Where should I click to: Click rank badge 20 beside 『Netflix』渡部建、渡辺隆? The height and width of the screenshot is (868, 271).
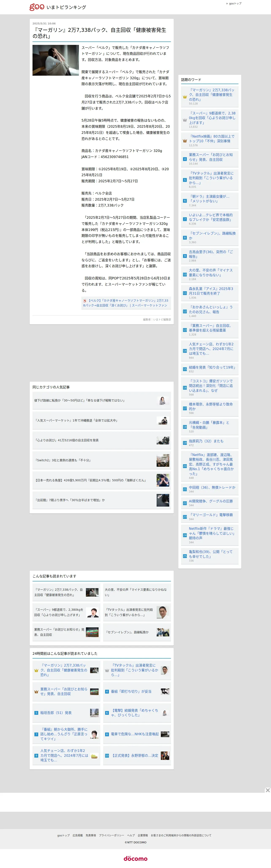click(185, 466)
